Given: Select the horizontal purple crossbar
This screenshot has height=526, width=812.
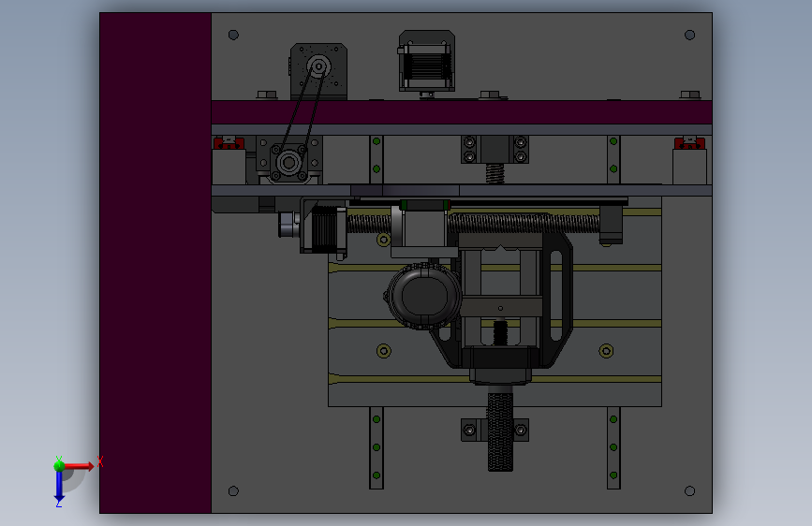Looking at the screenshot, I should [x=462, y=112].
